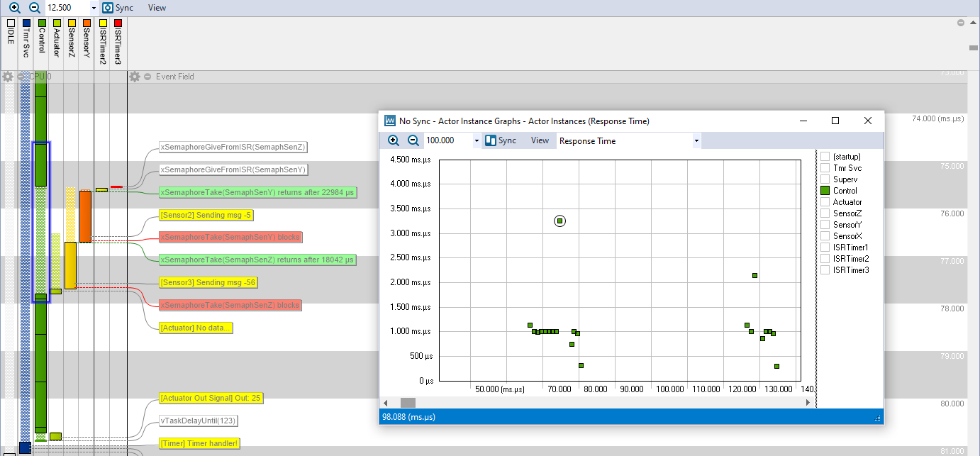Click the Sync icon in the main toolbar

click(x=108, y=8)
